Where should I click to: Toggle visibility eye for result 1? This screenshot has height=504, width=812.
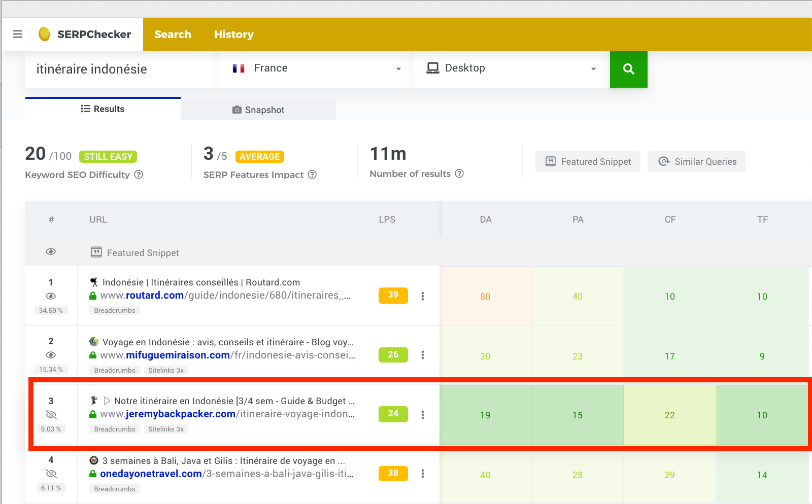click(x=51, y=296)
